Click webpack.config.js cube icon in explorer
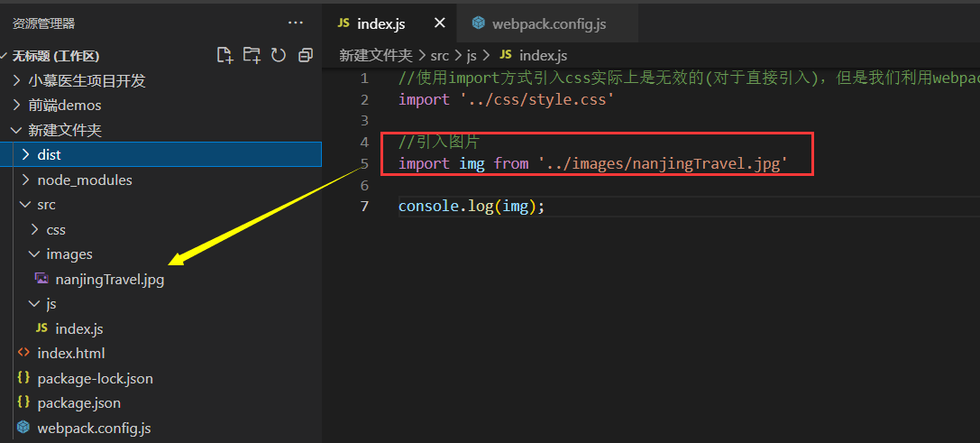 pyautogui.click(x=23, y=428)
